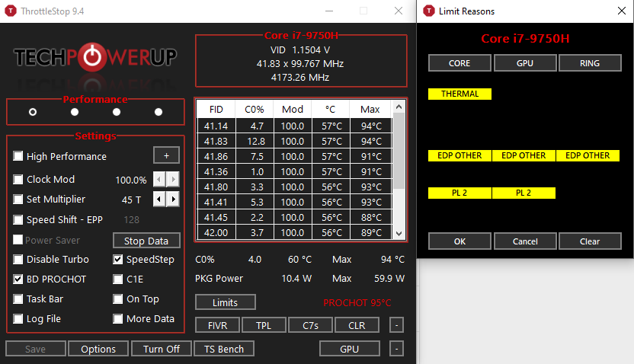Open the Limits window button

(x=226, y=302)
